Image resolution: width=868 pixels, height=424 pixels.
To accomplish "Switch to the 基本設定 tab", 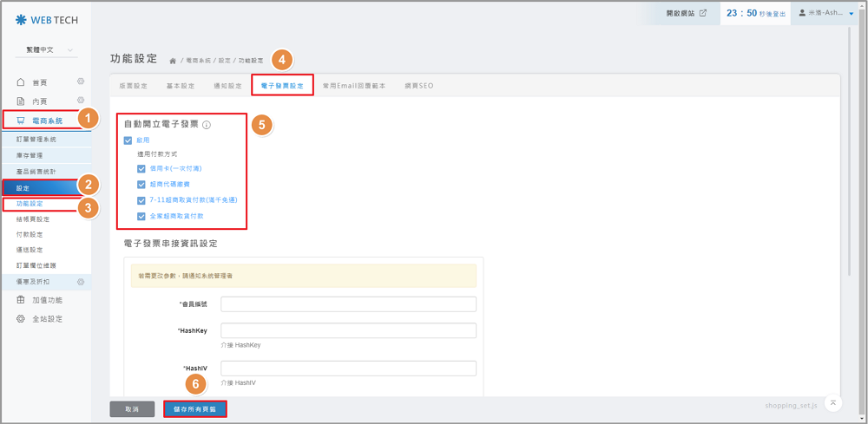I will 181,86.
